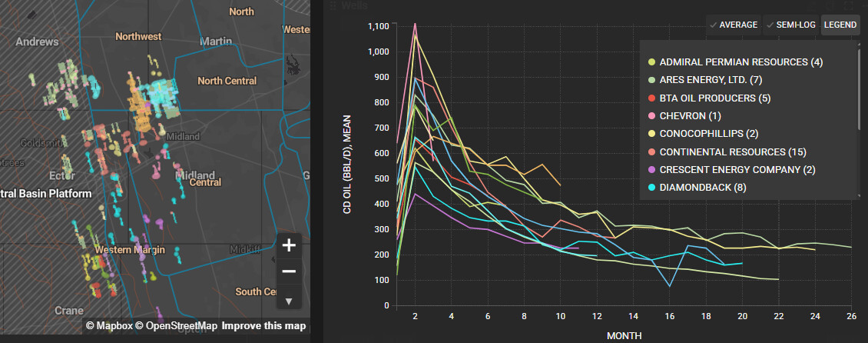Open the Mapbox attribution link
This screenshot has width=868, height=343.
(x=112, y=326)
